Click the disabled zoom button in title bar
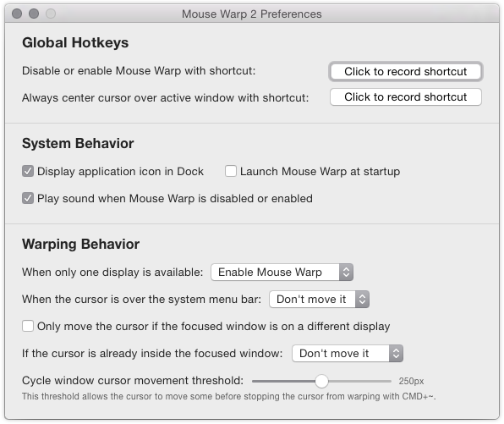This screenshot has height=424, width=504. click(51, 14)
